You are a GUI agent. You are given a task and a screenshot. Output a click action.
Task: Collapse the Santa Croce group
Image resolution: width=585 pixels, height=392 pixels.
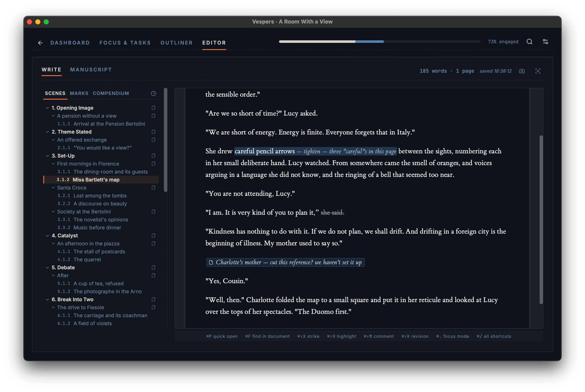point(53,188)
